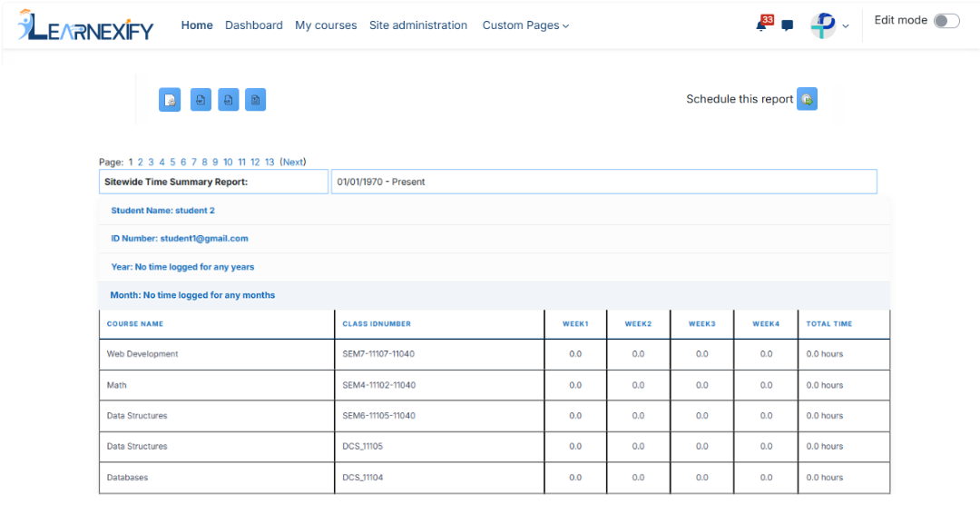Click class ID SEM6-11105-11040
This screenshot has width=980, height=514.
point(378,416)
